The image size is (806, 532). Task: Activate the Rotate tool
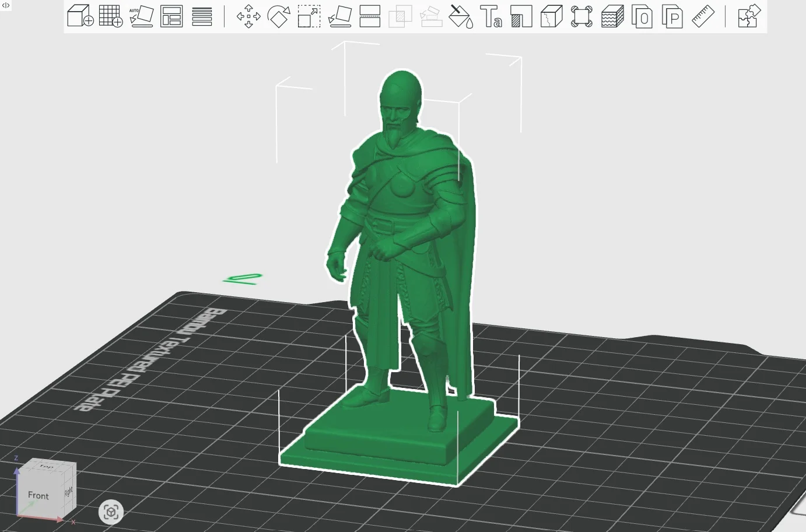(279, 16)
